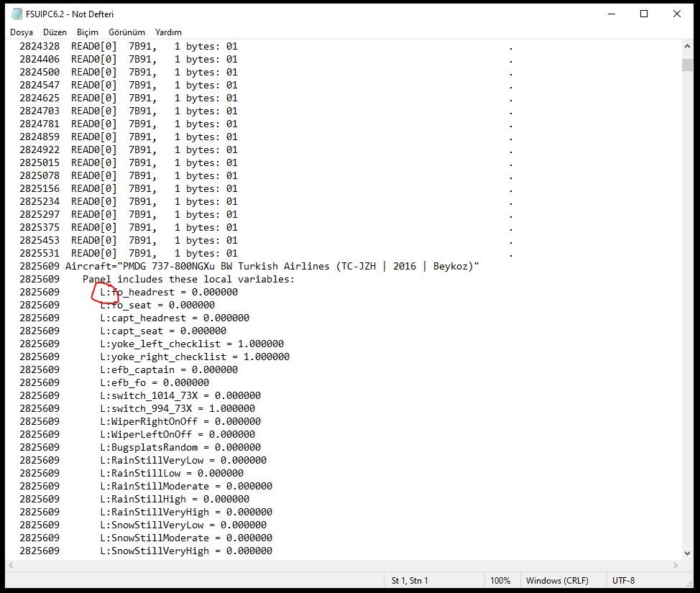
Task: Open the Dosya menu
Action: [22, 32]
